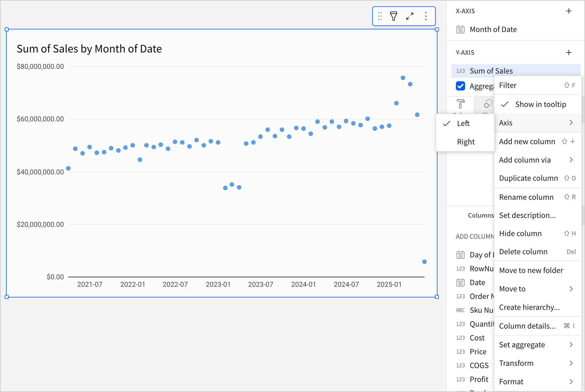The width and height of the screenshot is (585, 392).
Task: Click the Profit column row
Action: [473, 379]
